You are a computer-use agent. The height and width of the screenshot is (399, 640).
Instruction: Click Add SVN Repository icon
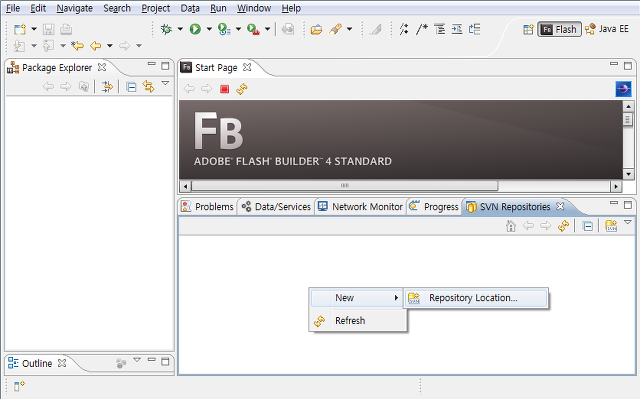tap(611, 226)
